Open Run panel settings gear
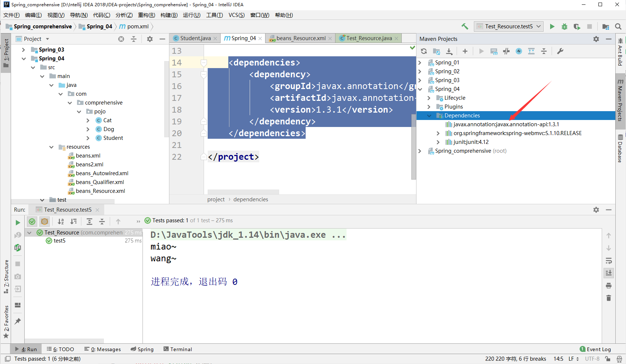The width and height of the screenshot is (626, 364). pos(596,210)
